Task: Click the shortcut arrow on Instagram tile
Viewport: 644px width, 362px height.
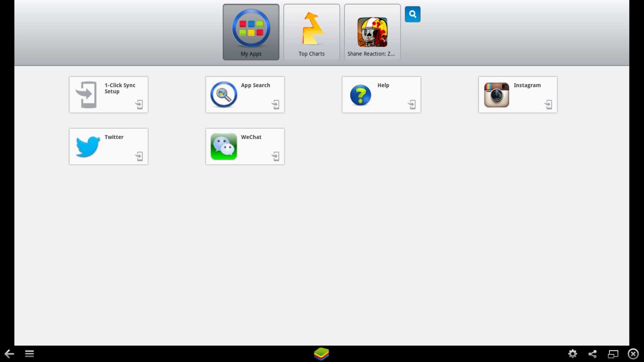Action: click(x=549, y=105)
